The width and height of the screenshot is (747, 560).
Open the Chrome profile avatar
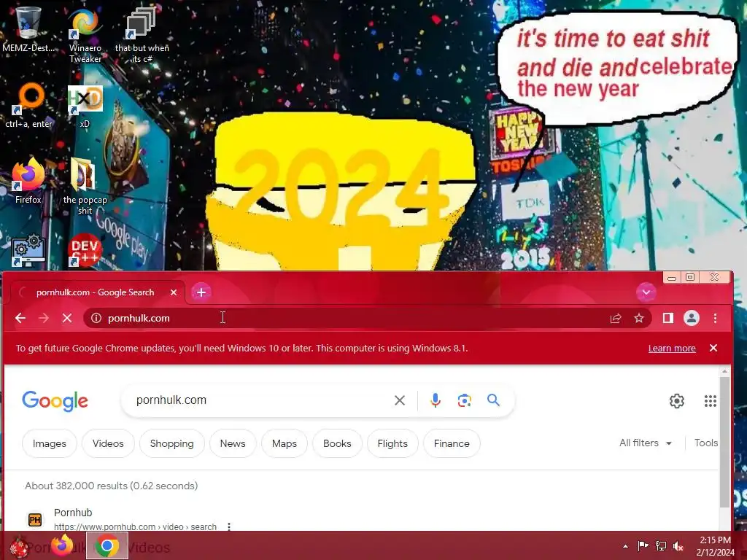(692, 318)
